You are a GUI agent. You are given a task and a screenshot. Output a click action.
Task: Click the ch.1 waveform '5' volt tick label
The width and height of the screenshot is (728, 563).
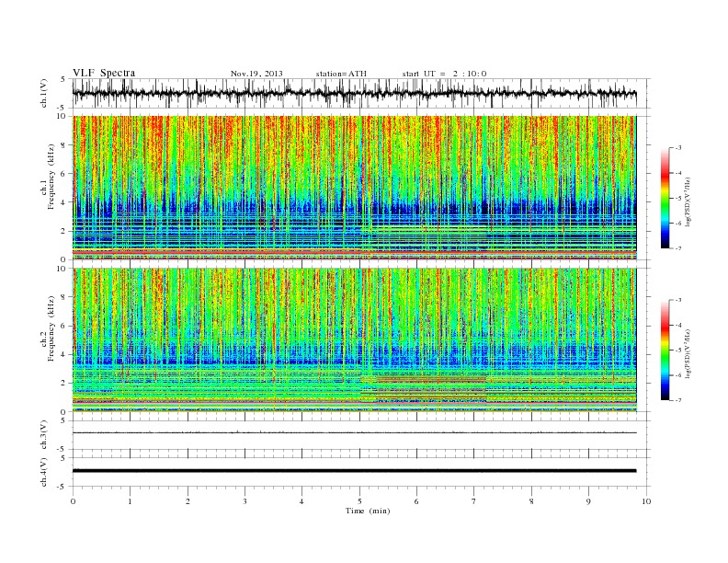click(63, 79)
